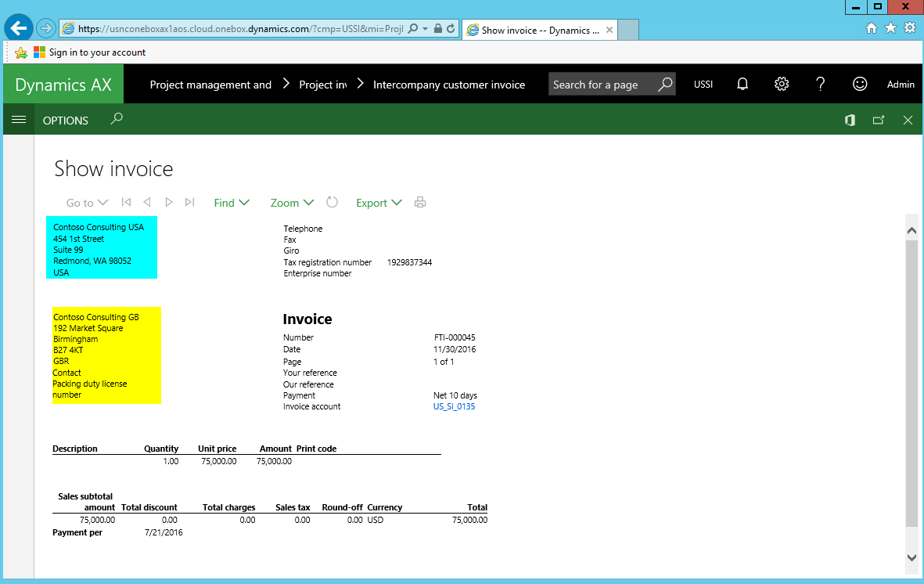Open in Microsoft Office icon
The width and height of the screenshot is (924, 584).
pyautogui.click(x=850, y=121)
